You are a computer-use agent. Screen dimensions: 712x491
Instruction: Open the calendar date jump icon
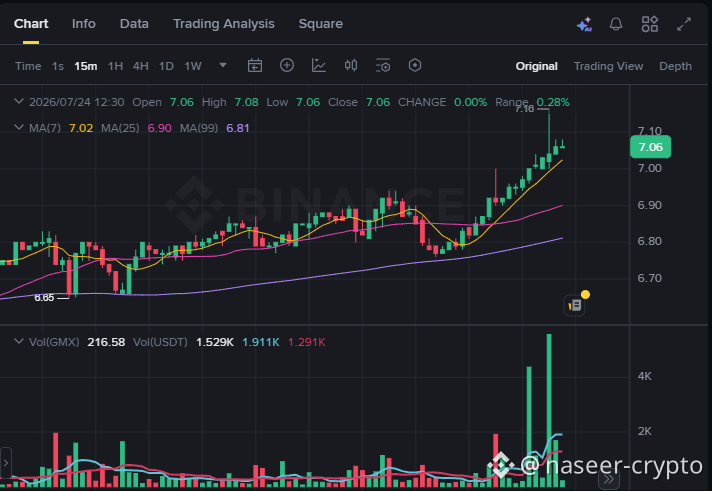(255, 66)
